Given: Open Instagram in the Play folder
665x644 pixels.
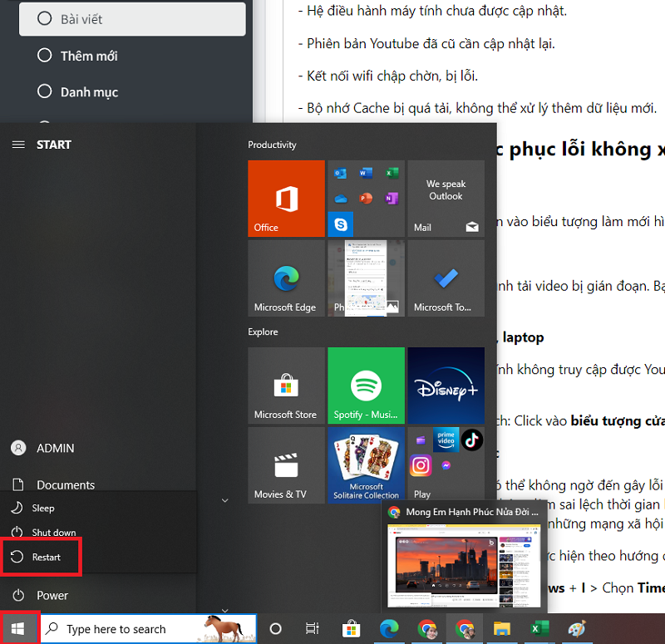Looking at the screenshot, I should [421, 465].
